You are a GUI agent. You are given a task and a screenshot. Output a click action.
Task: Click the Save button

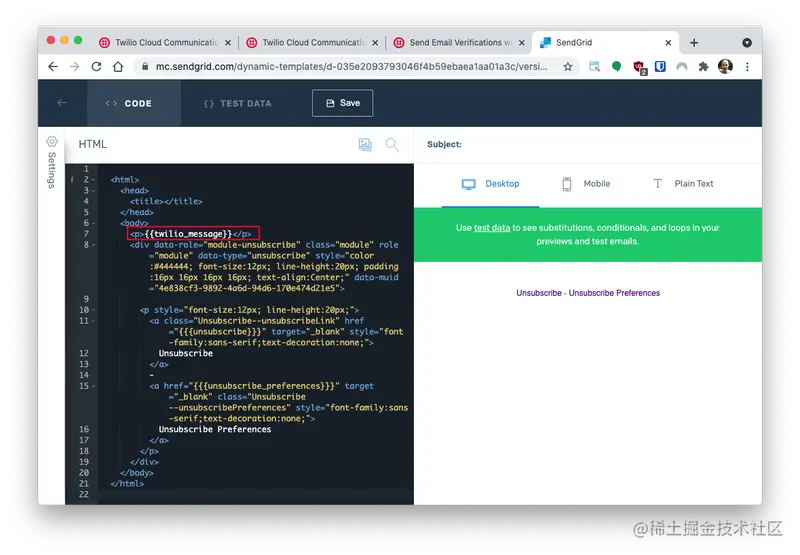[342, 103]
